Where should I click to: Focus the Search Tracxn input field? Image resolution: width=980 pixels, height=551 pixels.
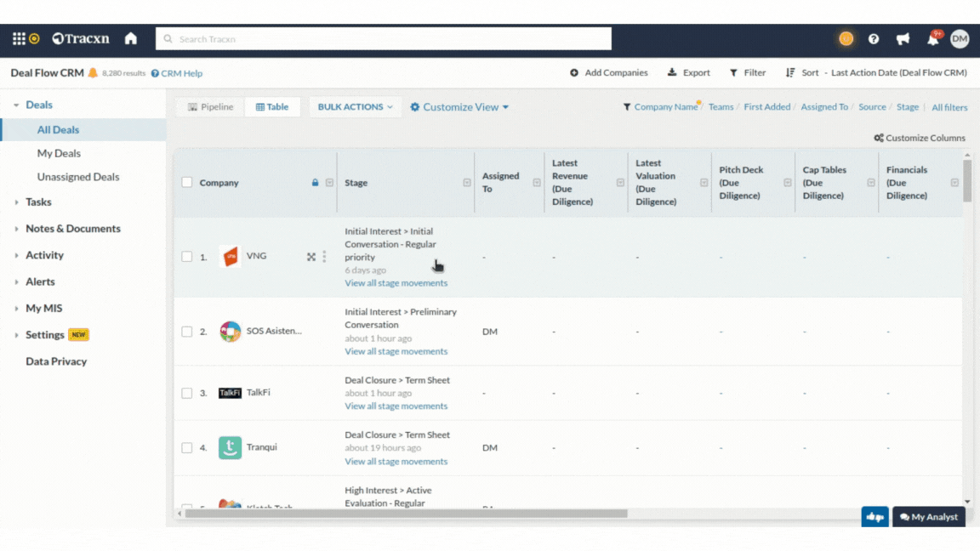point(383,39)
